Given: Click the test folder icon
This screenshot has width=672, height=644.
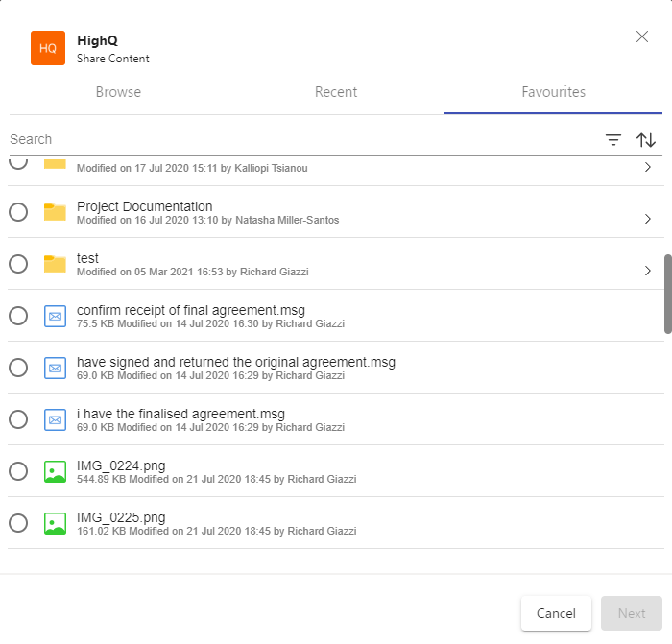Looking at the screenshot, I should tap(55, 264).
